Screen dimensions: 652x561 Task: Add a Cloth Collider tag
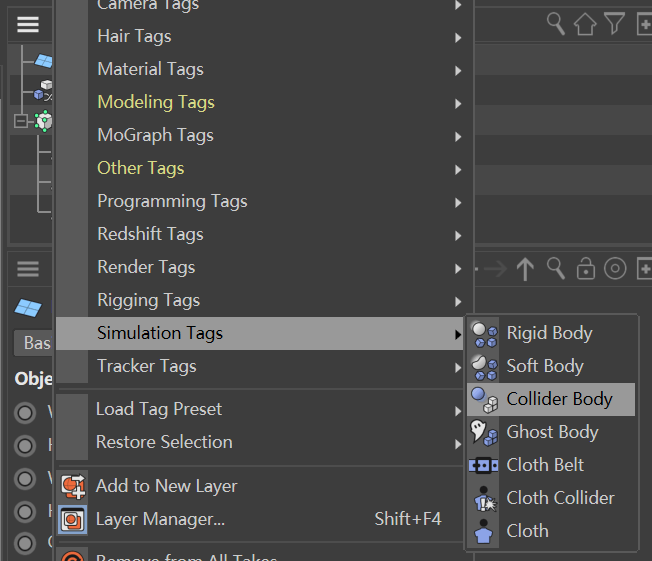click(x=551, y=498)
